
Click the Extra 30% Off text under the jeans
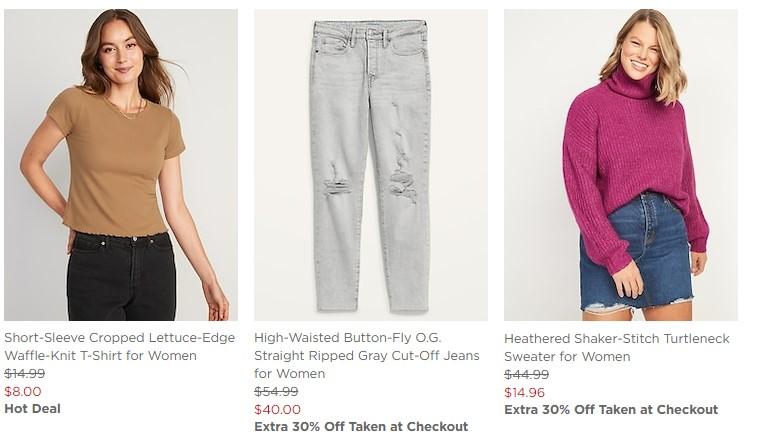pyautogui.click(x=360, y=427)
